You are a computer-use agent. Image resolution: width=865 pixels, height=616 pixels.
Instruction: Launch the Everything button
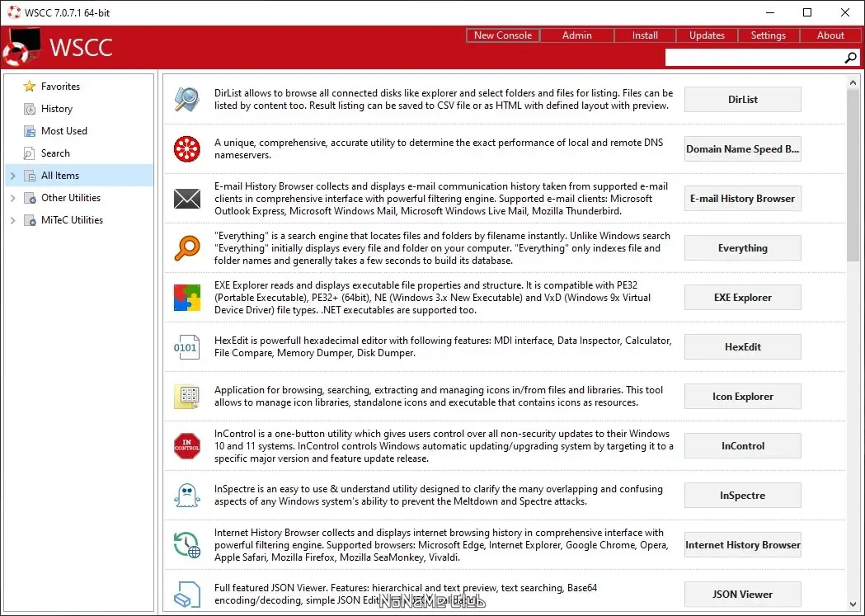742,247
